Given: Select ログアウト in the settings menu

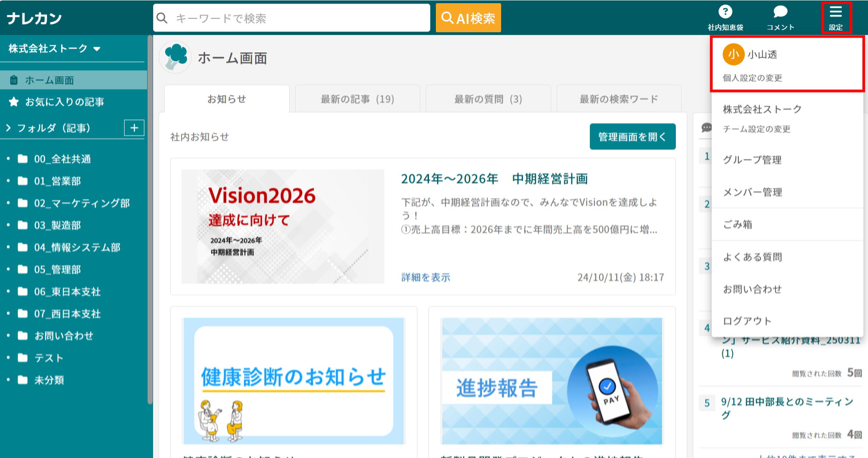Looking at the screenshot, I should coord(747,321).
